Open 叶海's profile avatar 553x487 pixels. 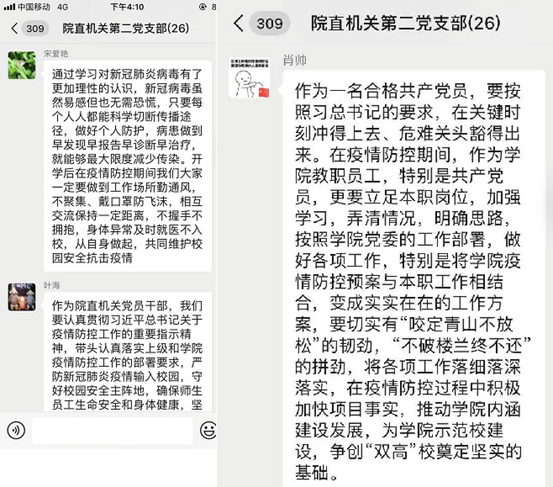point(22,297)
